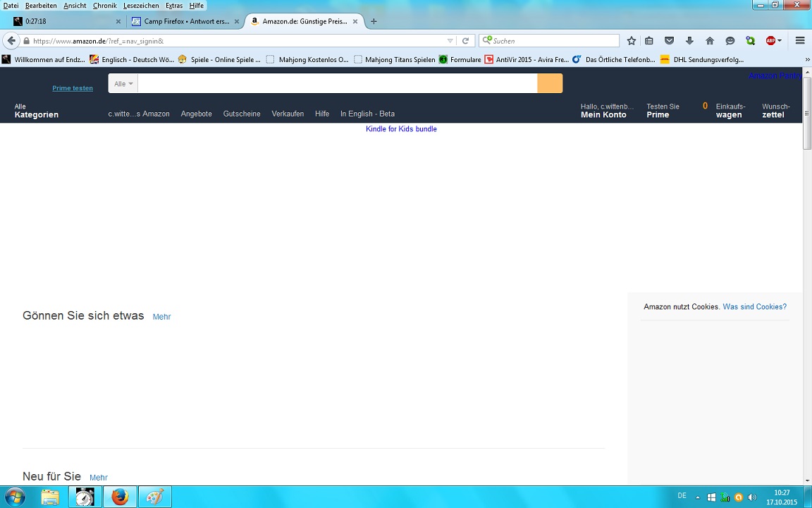
Task: Expand Alle Kategorien menu
Action: coord(36,110)
